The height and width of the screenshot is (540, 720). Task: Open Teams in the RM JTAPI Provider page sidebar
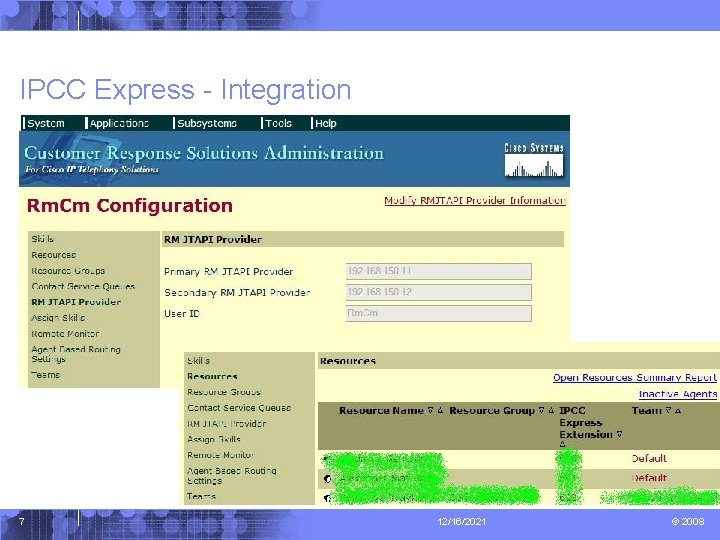(x=45, y=375)
